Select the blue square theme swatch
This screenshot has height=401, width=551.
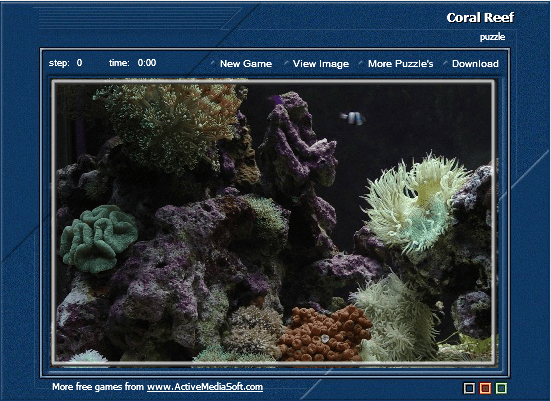click(x=469, y=388)
